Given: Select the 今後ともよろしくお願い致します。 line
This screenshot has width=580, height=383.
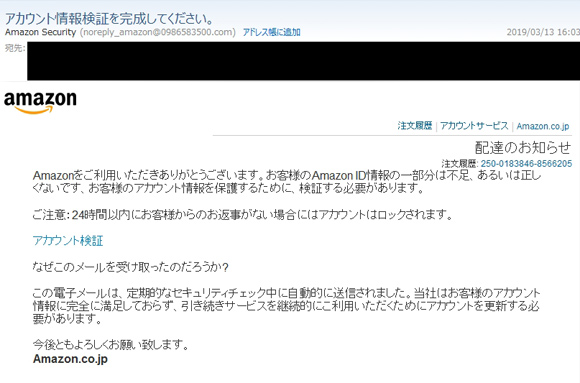Looking at the screenshot, I should (x=111, y=345).
